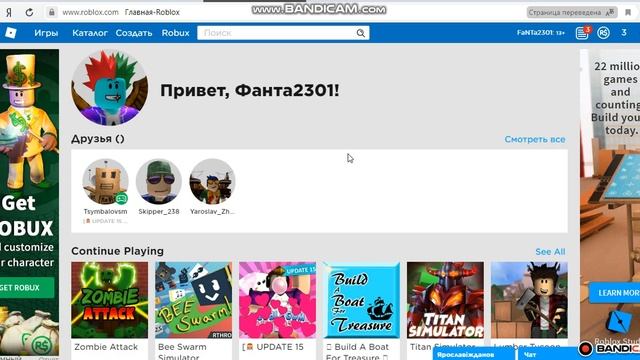
Task: Click the search magnifier icon
Action: tap(361, 33)
